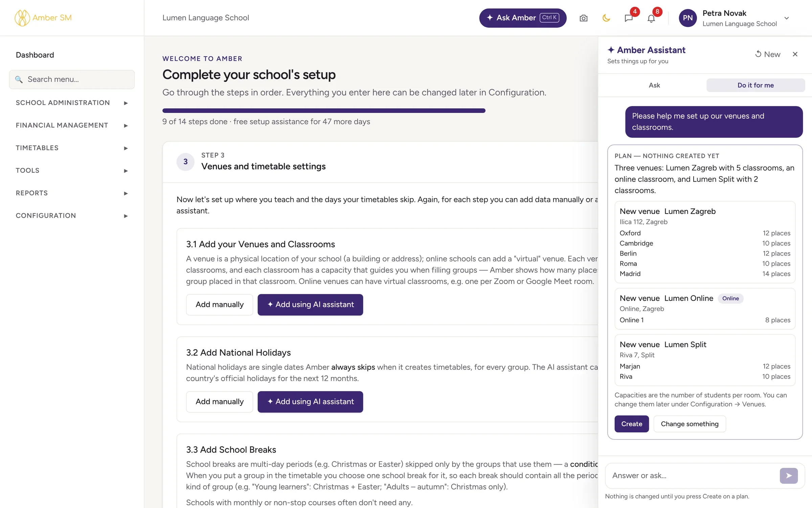This screenshot has height=508, width=812.
Task: Open chat messages with 4 badge
Action: [x=629, y=18]
